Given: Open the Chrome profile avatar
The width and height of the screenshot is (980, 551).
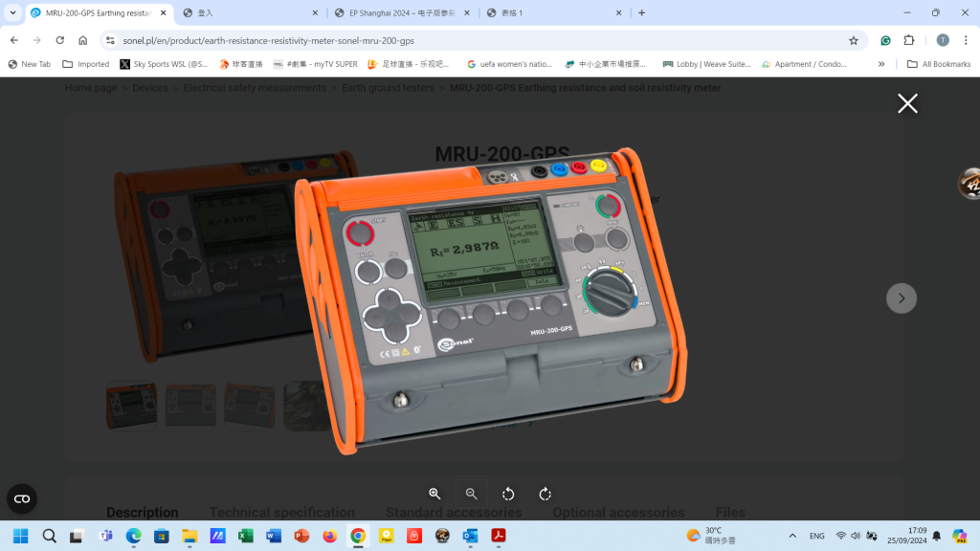Looking at the screenshot, I should tap(943, 40).
